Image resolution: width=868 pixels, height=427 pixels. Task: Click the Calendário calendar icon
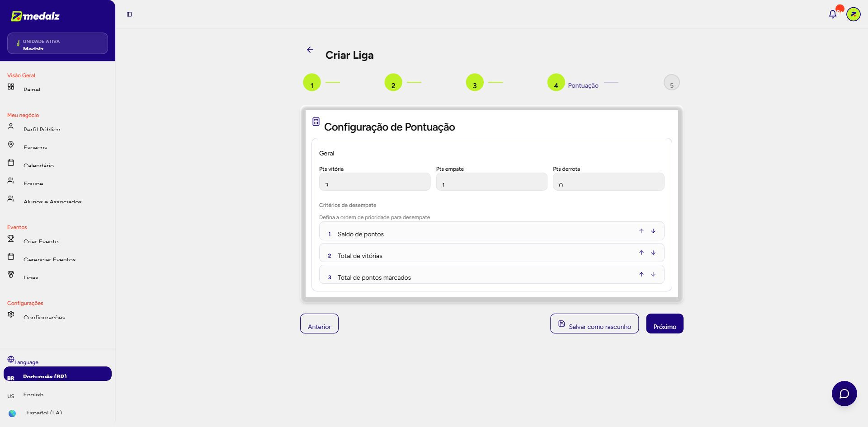coord(11,163)
